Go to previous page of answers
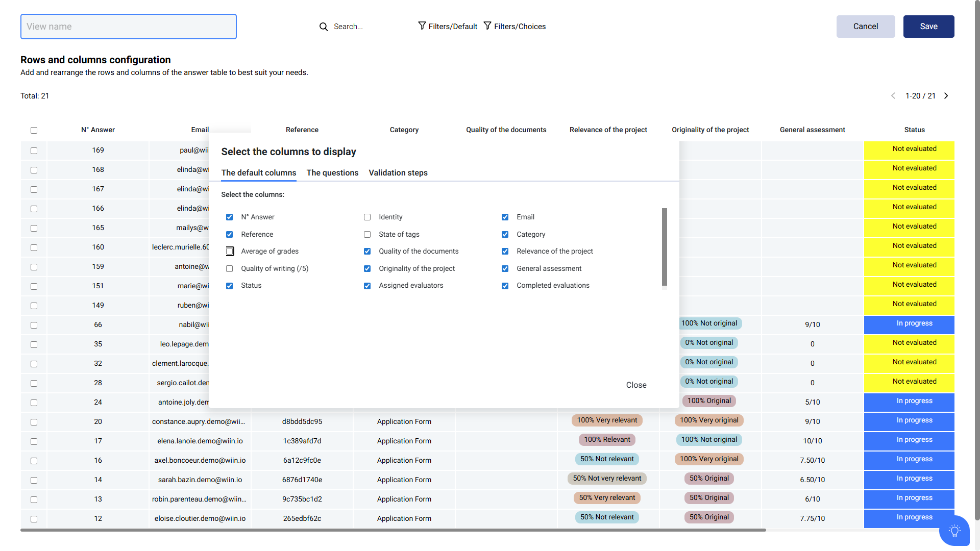Image resolution: width=980 pixels, height=551 pixels. point(893,96)
